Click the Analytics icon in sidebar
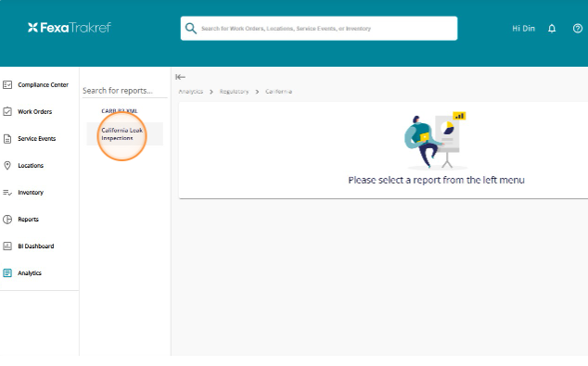 (7, 273)
